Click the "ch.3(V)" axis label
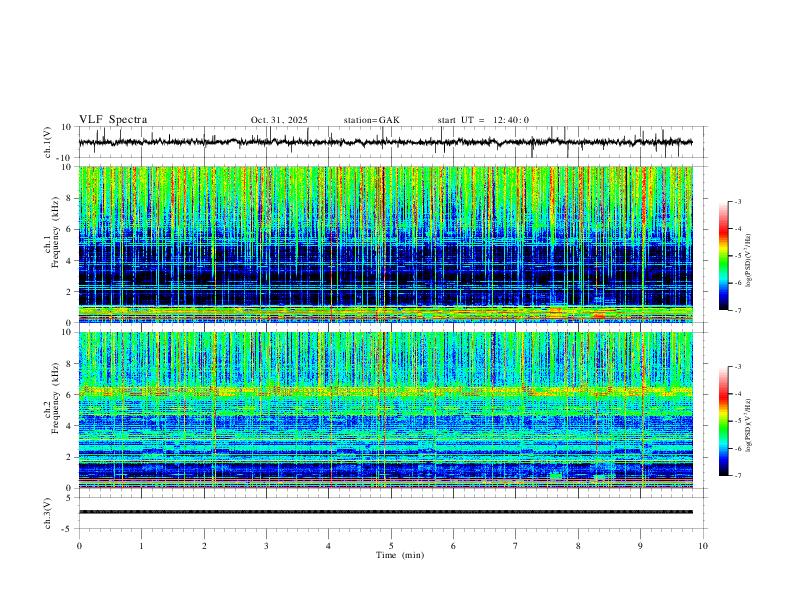This screenshot has height=612, width=792. pos(48,513)
